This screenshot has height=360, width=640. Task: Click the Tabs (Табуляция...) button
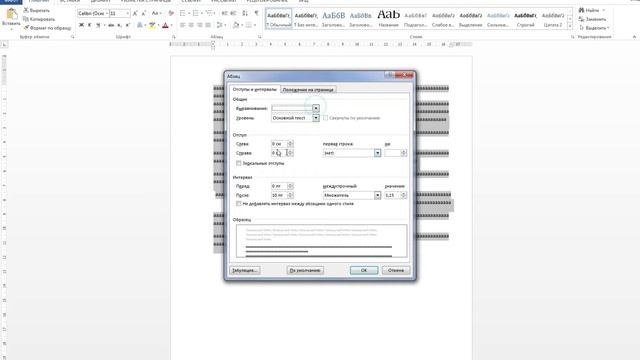[244, 270]
